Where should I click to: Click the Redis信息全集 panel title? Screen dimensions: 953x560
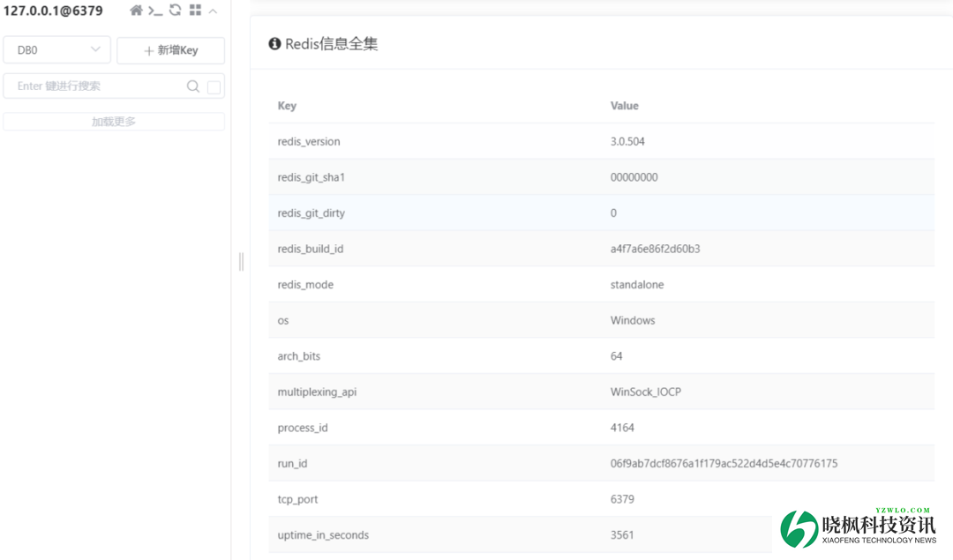coord(331,44)
